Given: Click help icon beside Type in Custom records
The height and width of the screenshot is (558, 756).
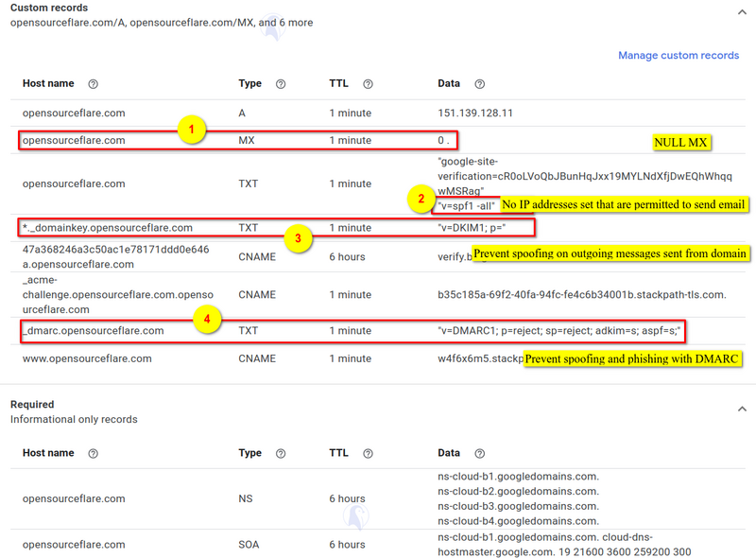Looking at the screenshot, I should click(281, 84).
